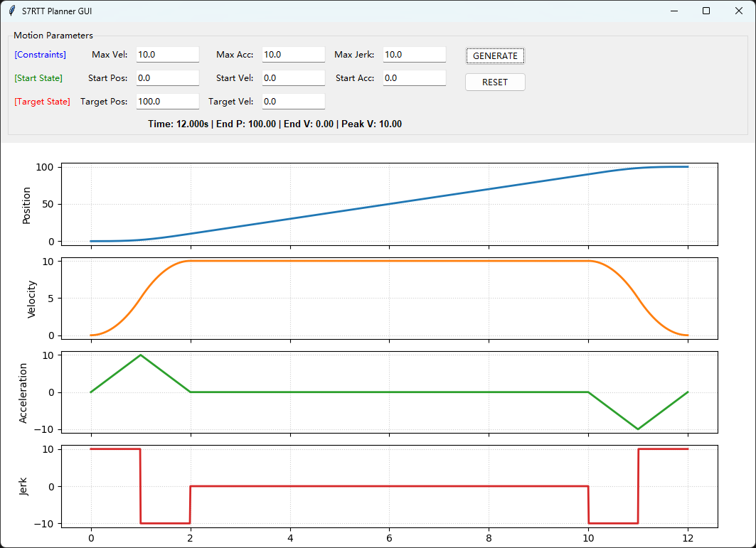Focus the Max Acc input field
The height and width of the screenshot is (548, 756).
[293, 55]
